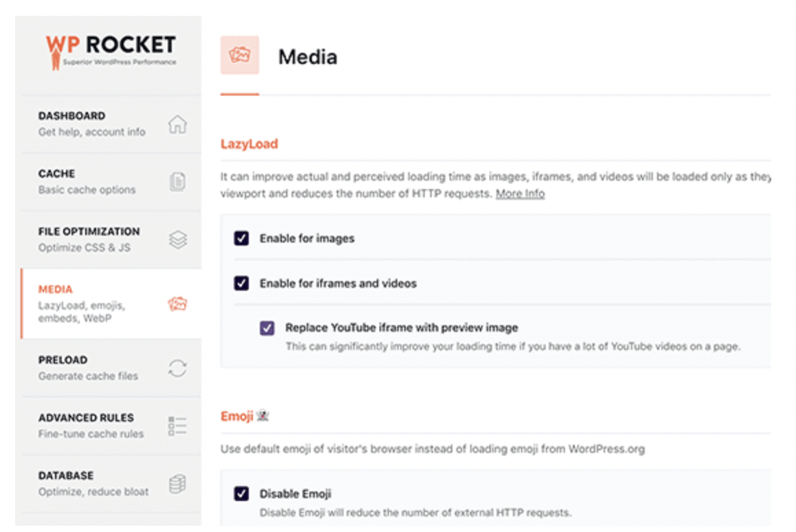Click the Preload refresh icon
Image resolution: width=796 pixels, height=532 pixels.
coord(177,368)
